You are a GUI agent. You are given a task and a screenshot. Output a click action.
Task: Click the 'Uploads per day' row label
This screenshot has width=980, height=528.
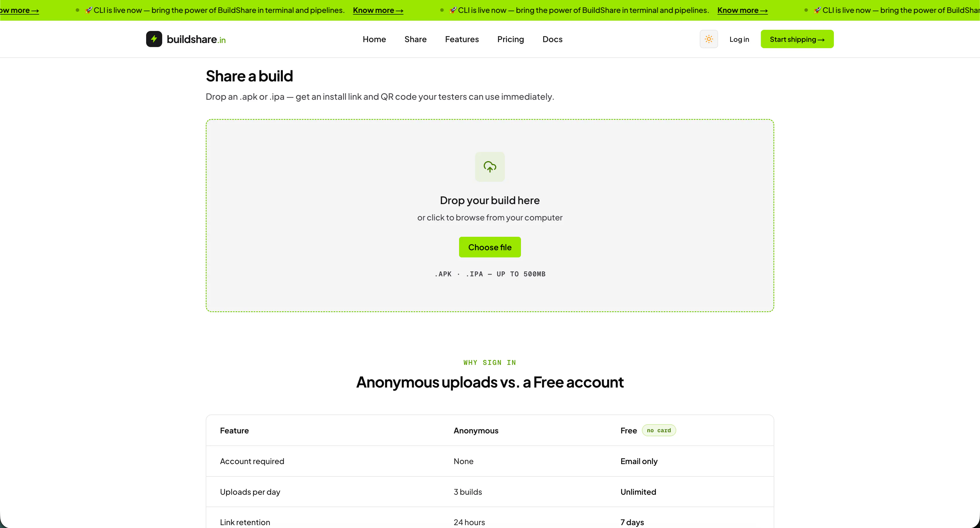[x=250, y=492]
